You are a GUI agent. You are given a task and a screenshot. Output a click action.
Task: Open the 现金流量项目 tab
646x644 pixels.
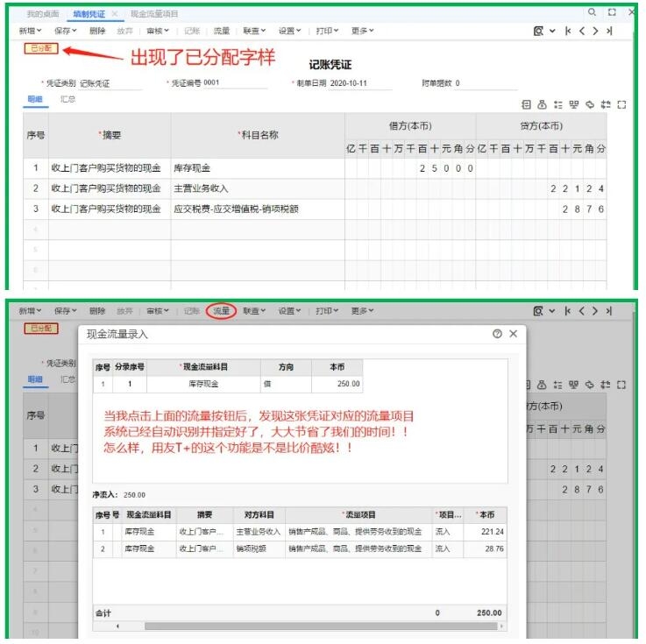[x=154, y=14]
